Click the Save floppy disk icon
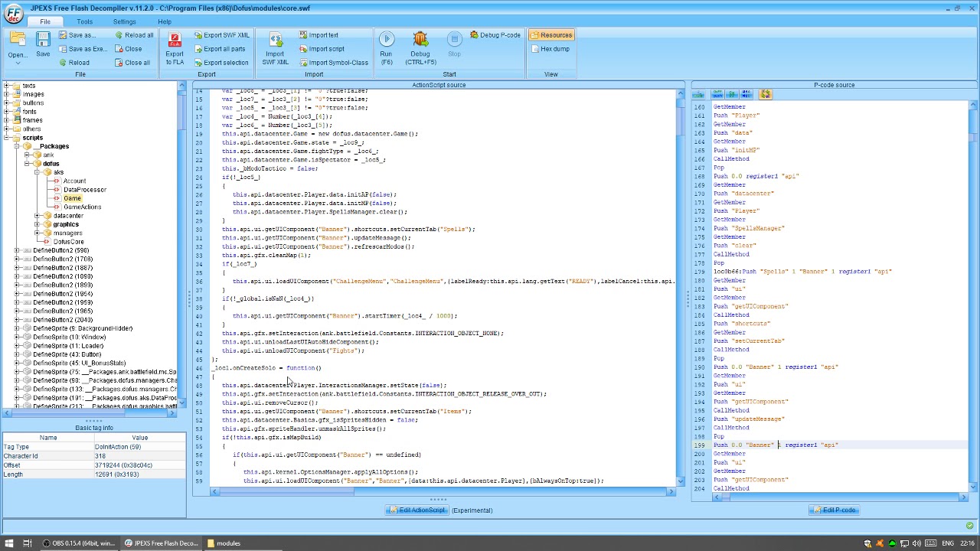 43,39
